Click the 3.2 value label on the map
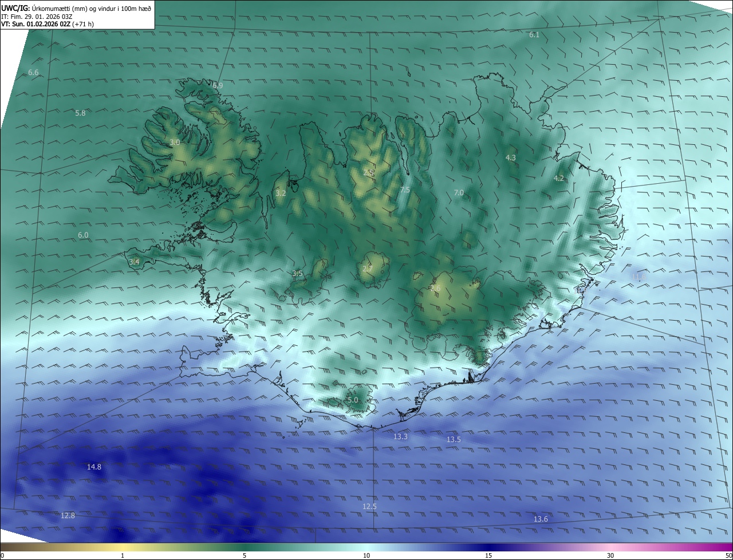 281,194
